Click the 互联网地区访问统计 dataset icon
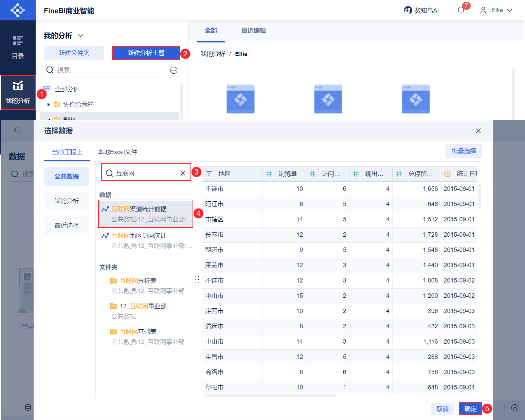Viewport: 525px width, 420px height. pos(105,236)
